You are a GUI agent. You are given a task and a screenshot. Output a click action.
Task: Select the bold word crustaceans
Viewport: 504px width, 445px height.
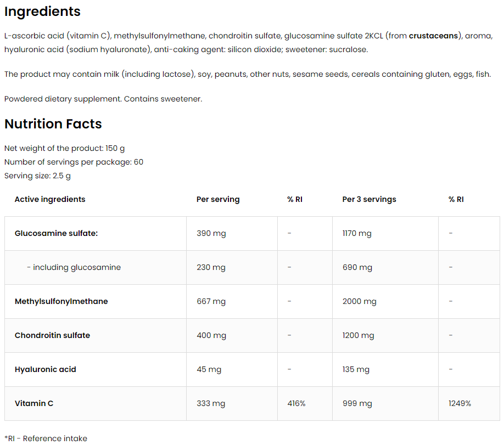[433, 36]
